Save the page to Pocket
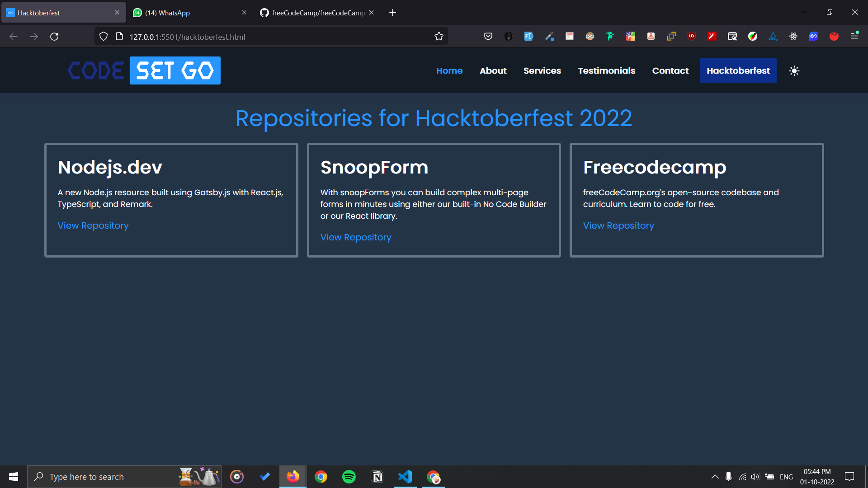 pos(488,36)
